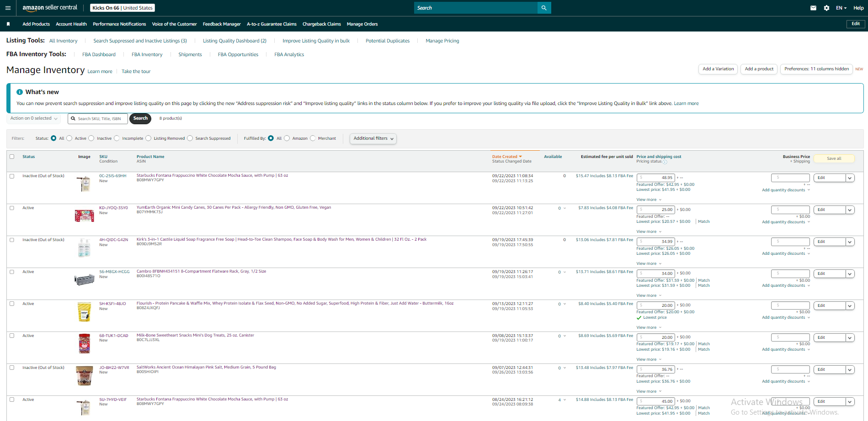
Task: Click the price field showing 48.95
Action: 655,178
